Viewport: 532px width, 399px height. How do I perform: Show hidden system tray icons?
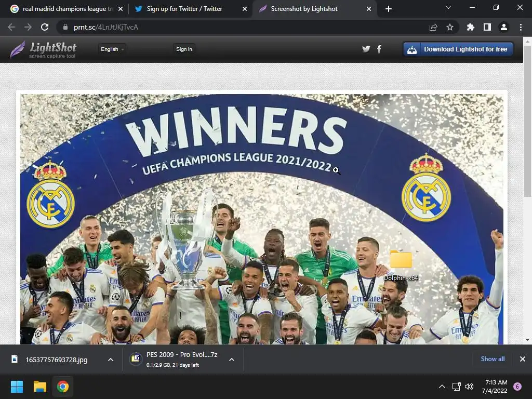click(x=442, y=387)
